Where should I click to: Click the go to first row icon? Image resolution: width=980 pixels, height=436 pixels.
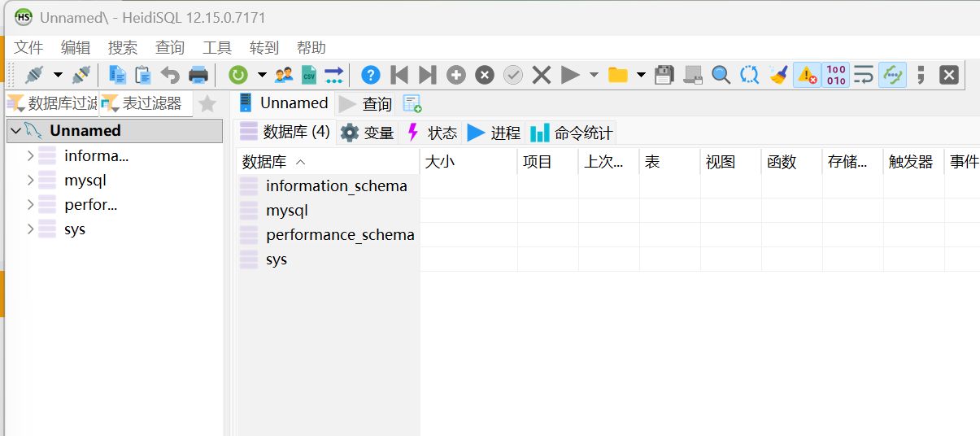pyautogui.click(x=399, y=75)
